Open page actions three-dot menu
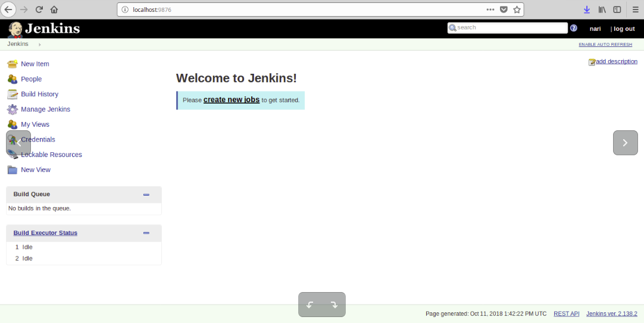Viewport: 644px width, 323px height. [490, 10]
